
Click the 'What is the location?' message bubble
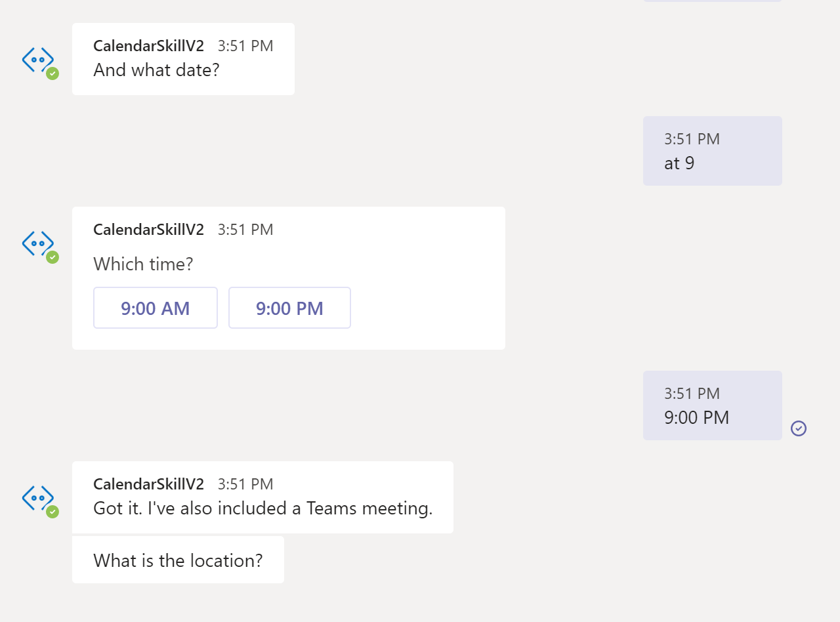tap(177, 560)
